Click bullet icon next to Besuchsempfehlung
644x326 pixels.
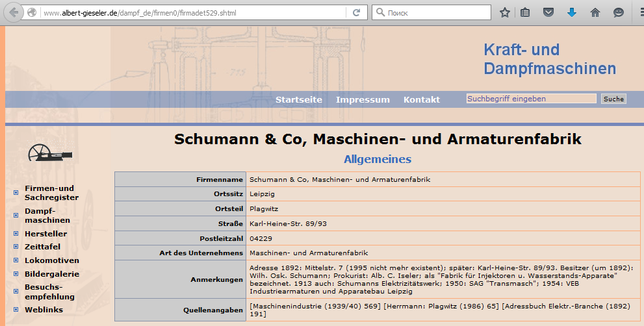coord(16,292)
